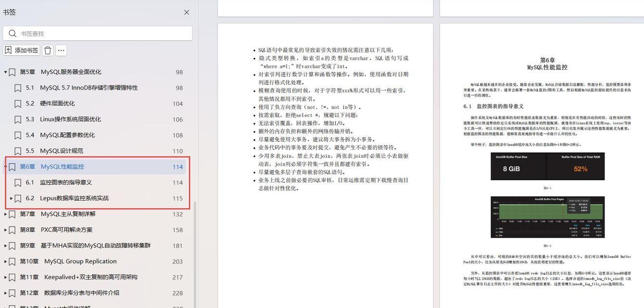Click bookmark icon beside 第8章 PXC高可用解决方案
The width and height of the screenshot is (644, 308).
click(x=12, y=230)
